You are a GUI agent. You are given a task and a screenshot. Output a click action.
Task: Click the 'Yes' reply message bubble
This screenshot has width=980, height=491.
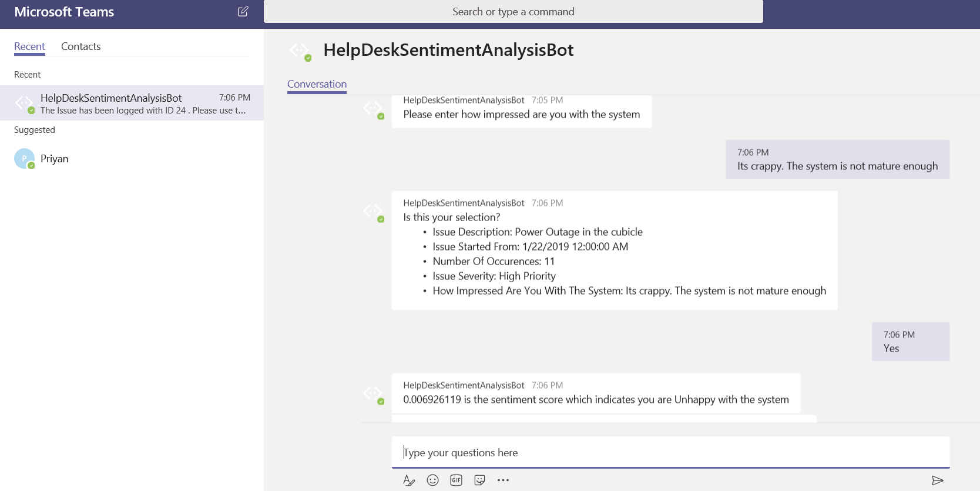(x=911, y=342)
